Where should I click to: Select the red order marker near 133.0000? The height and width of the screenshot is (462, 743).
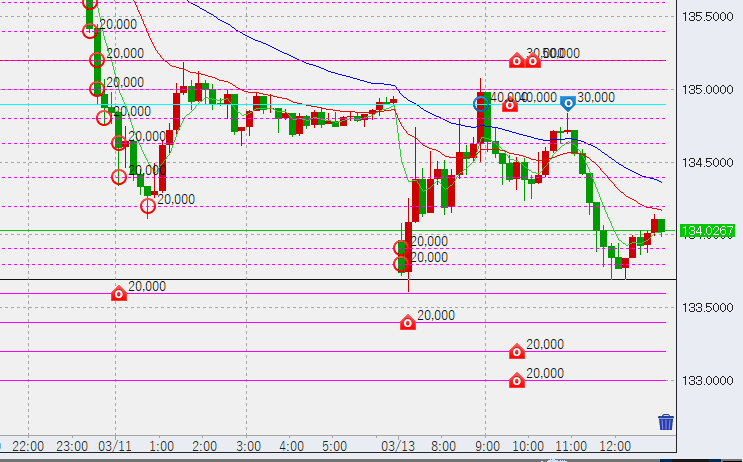(516, 380)
